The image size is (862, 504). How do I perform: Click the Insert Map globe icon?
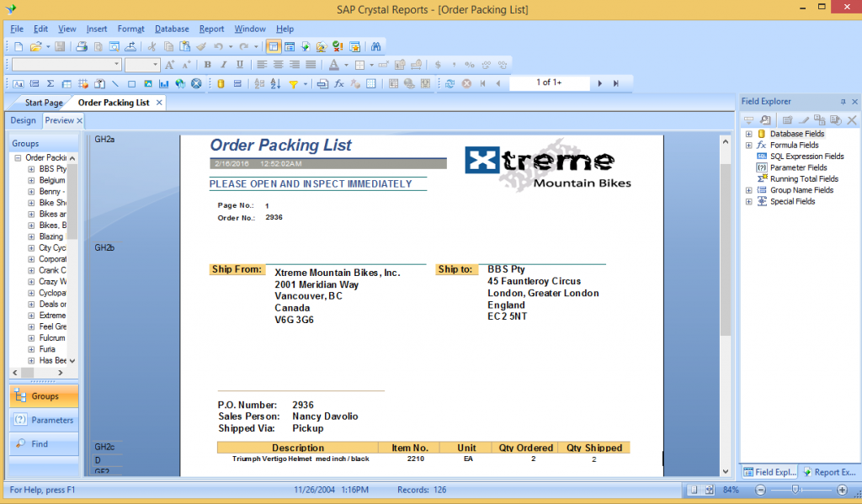180,83
